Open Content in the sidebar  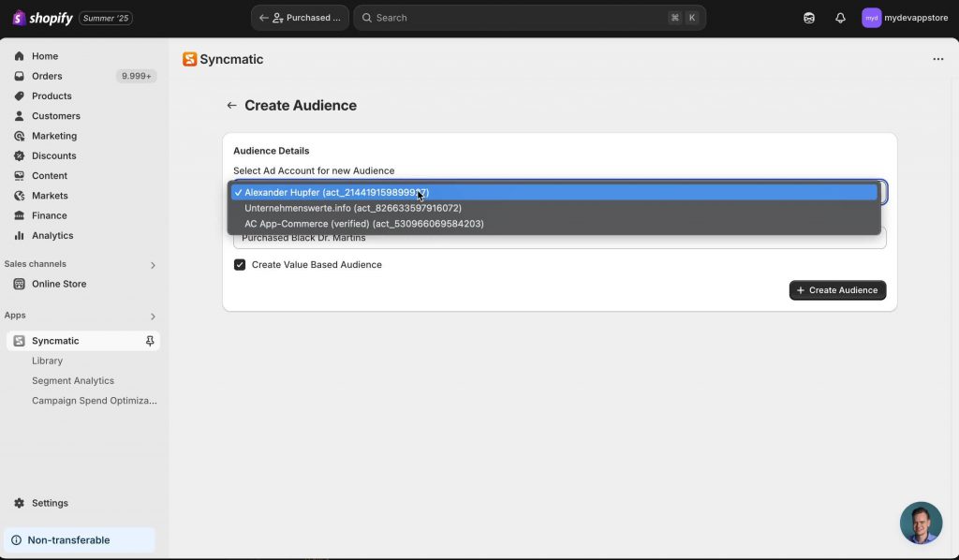pos(50,175)
